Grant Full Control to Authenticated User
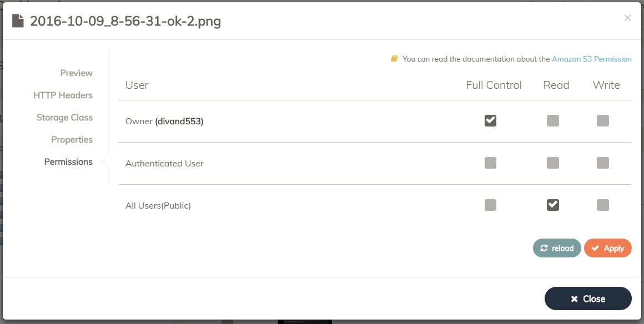 [490, 163]
